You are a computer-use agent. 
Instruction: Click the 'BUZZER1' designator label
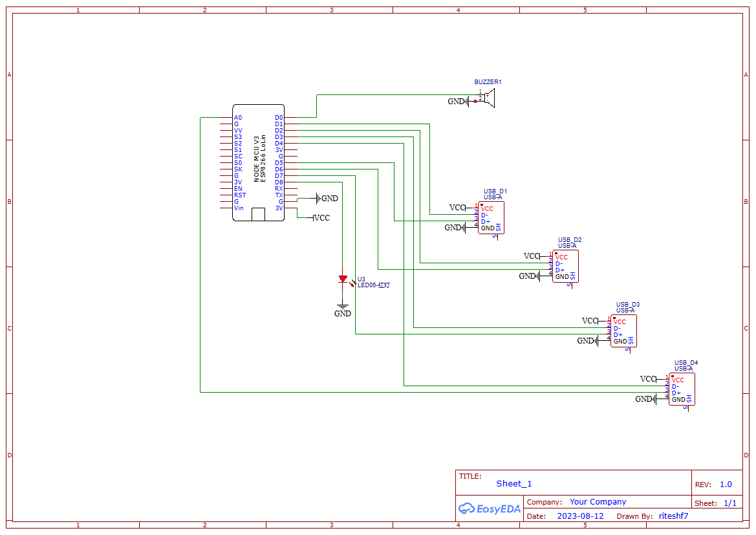click(488, 82)
